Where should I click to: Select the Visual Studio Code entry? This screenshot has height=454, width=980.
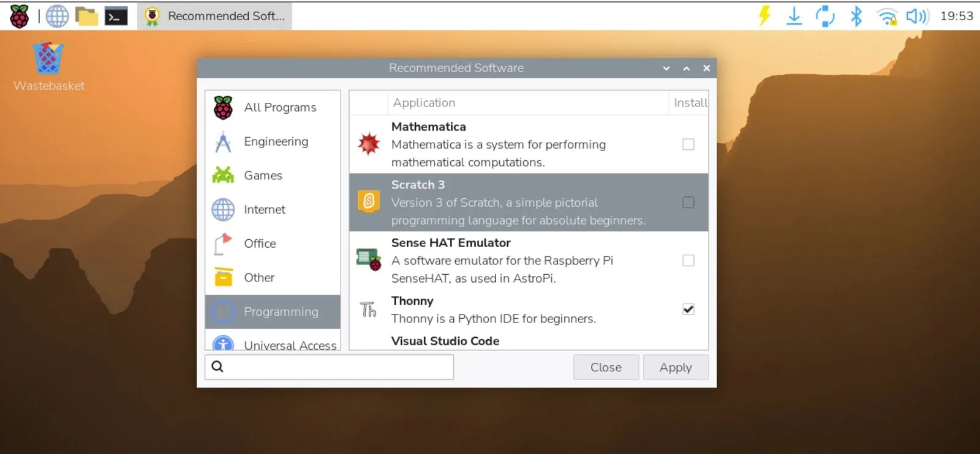528,341
